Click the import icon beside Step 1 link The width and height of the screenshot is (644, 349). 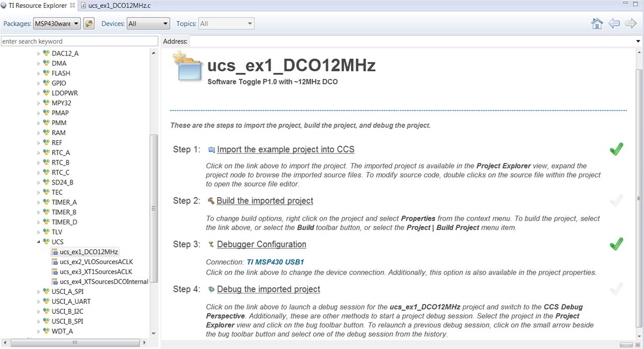[x=212, y=150]
